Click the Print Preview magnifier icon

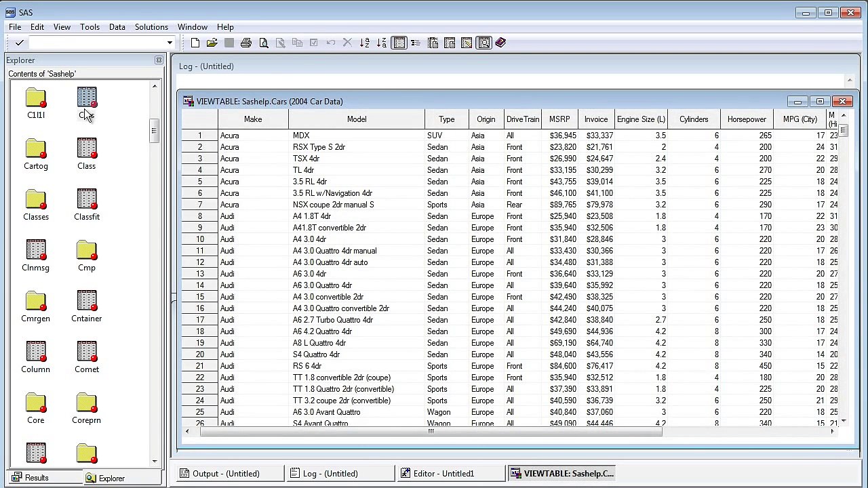tap(263, 43)
